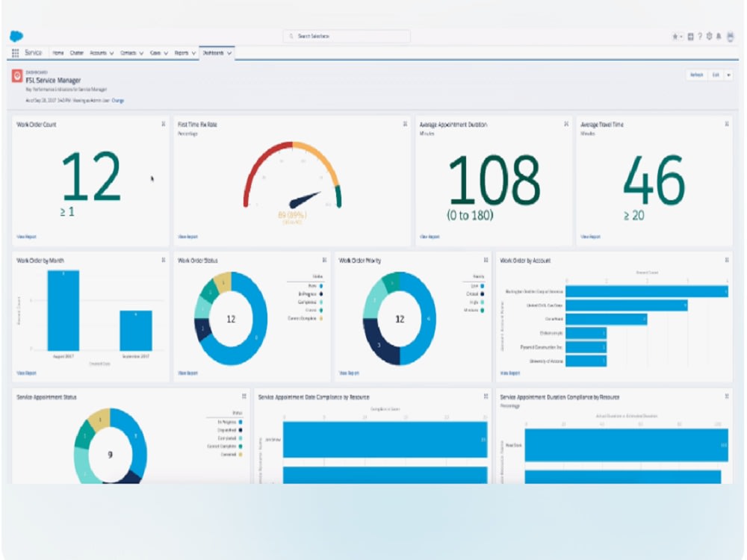Click the 46 Average Travel Time value
The height and width of the screenshot is (560, 747).
pos(654,180)
